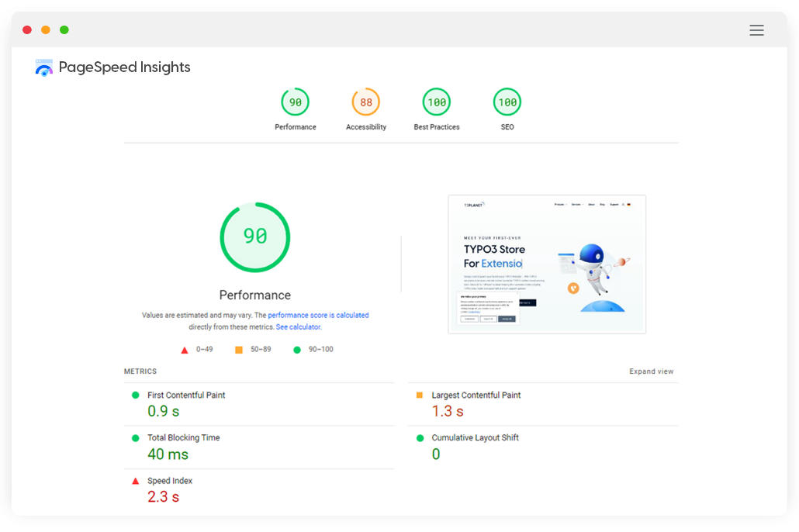Click the green dot beside First Contentful Paint
Screen dimensions: 799x532
click(x=136, y=395)
